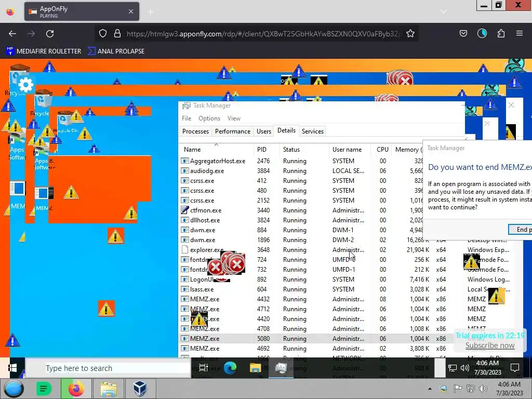532x399 pixels.
Task: Sort by the User name column header
Action: pyautogui.click(x=351, y=149)
